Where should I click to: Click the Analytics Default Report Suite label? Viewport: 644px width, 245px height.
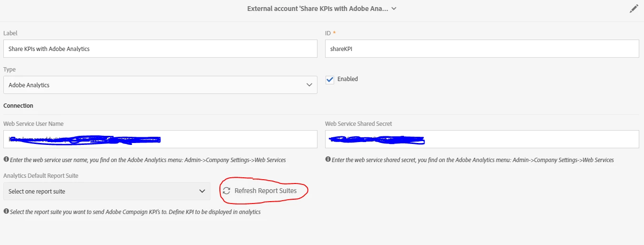(x=41, y=175)
